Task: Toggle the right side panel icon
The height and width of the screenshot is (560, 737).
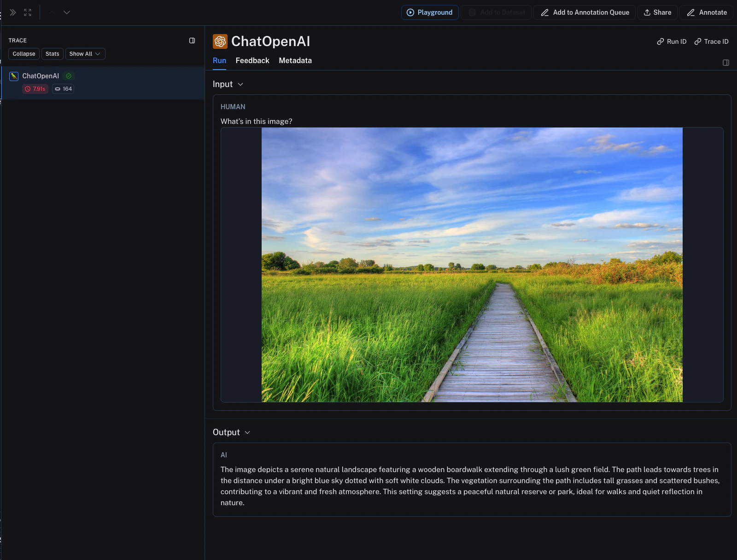Action: 726,63
